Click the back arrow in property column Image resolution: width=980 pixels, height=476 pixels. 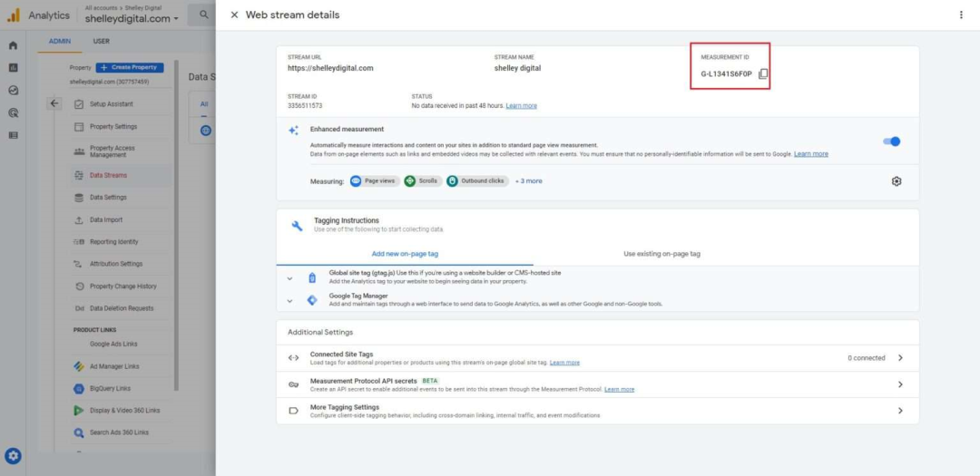[x=54, y=103]
